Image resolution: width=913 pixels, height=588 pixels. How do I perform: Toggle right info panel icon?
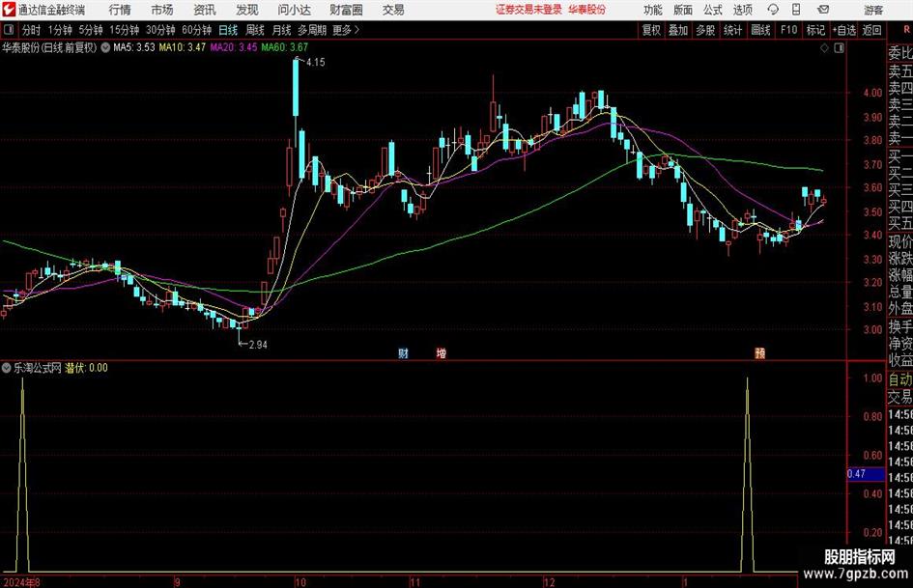[839, 48]
